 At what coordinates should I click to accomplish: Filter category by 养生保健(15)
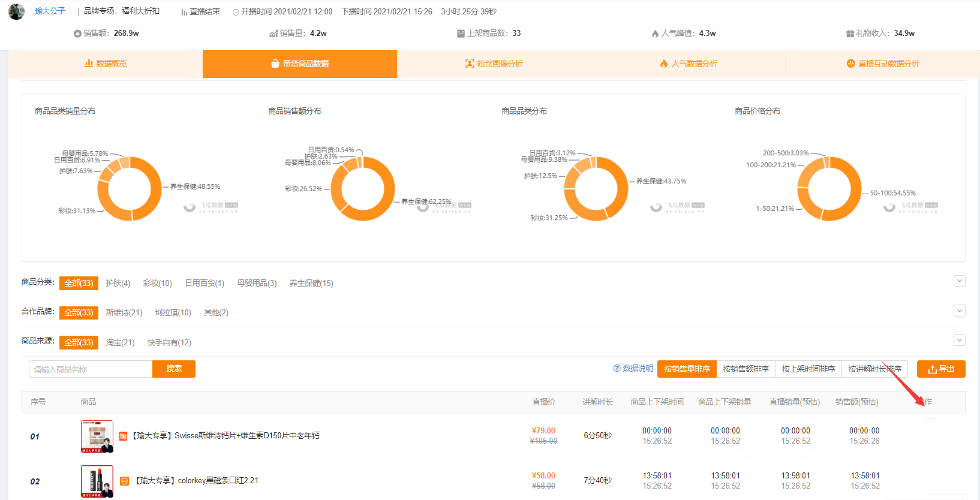coord(311,283)
